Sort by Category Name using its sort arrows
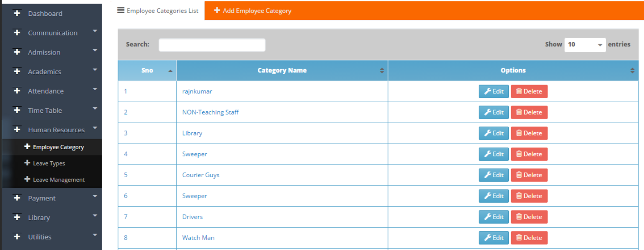Screen dimensions: 644x250 point(382,70)
